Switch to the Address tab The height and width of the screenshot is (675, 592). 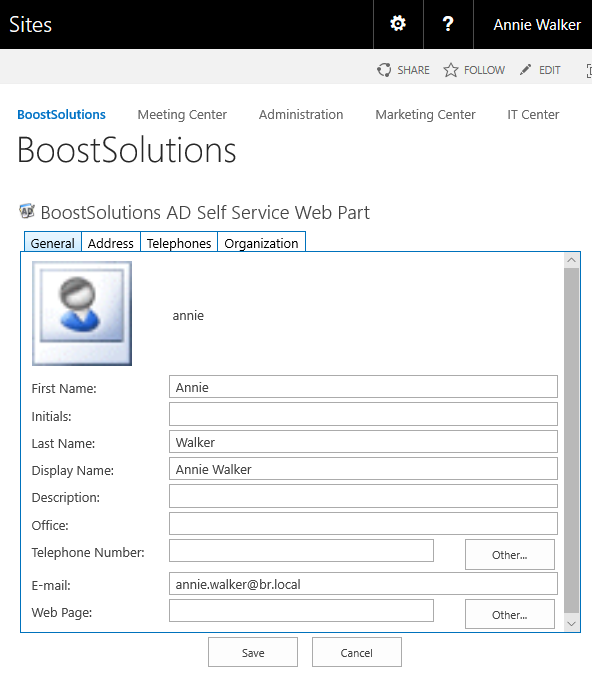point(111,243)
